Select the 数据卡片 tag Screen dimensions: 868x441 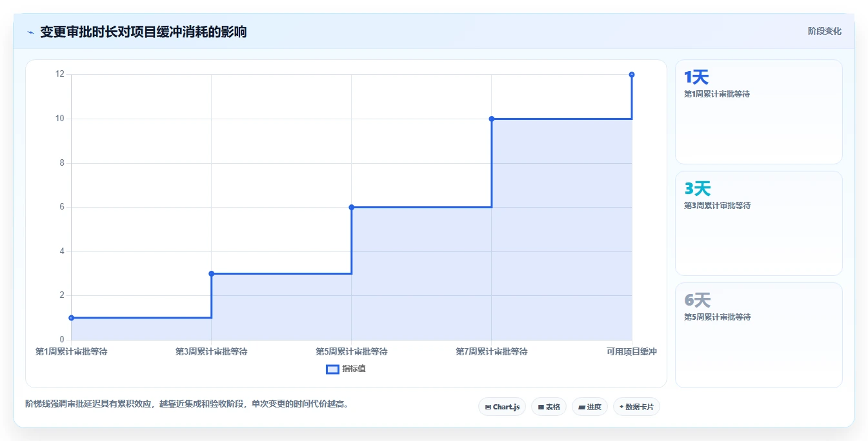point(636,407)
